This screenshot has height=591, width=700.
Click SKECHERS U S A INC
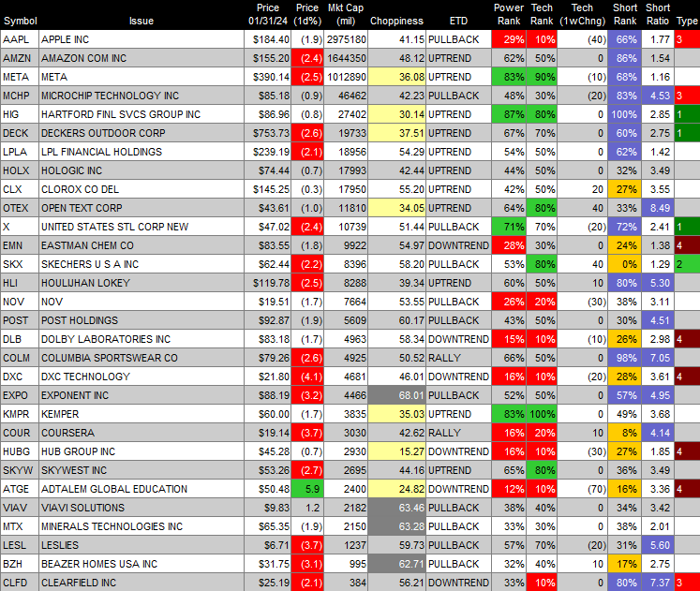point(90,264)
